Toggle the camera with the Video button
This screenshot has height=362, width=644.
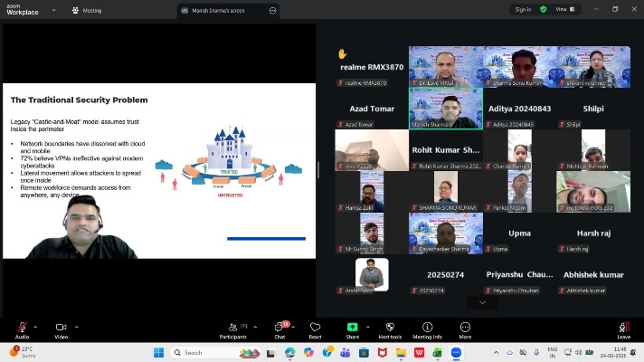pos(61,328)
